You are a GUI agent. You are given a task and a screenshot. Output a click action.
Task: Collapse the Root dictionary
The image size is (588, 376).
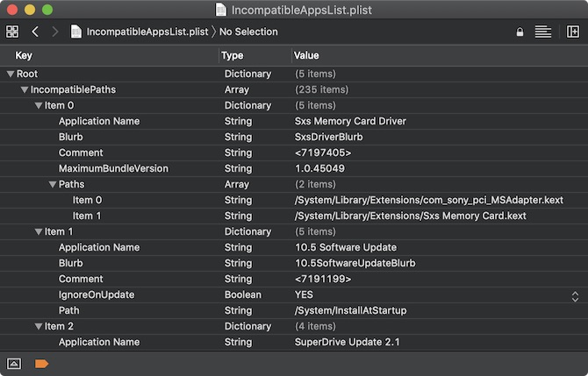(11, 74)
